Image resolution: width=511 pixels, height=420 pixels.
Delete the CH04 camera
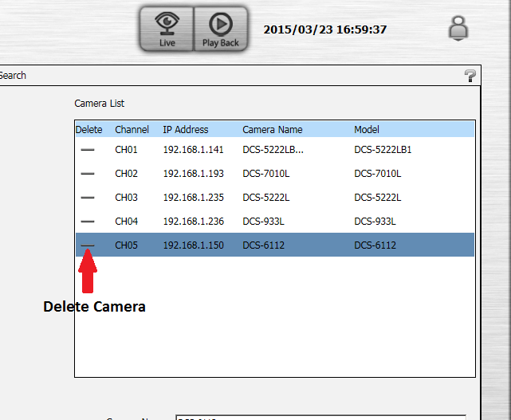tap(88, 222)
